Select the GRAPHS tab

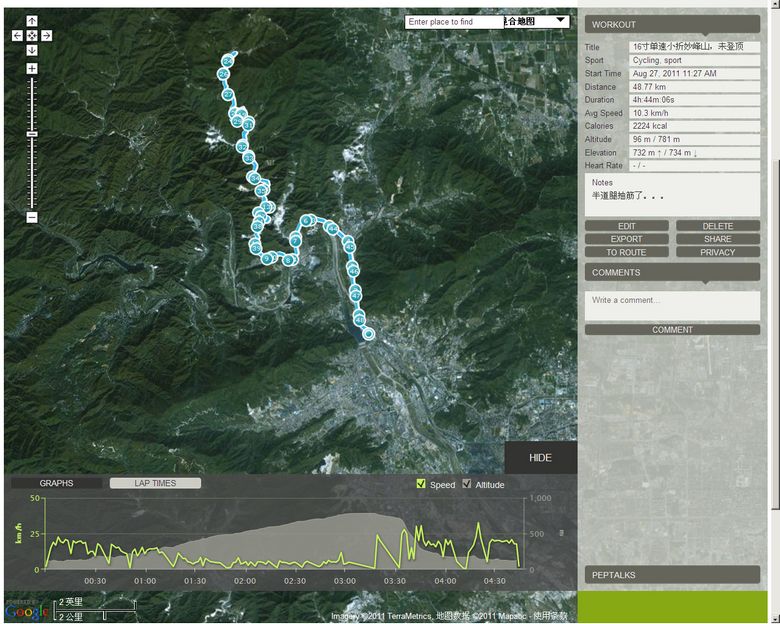56,483
